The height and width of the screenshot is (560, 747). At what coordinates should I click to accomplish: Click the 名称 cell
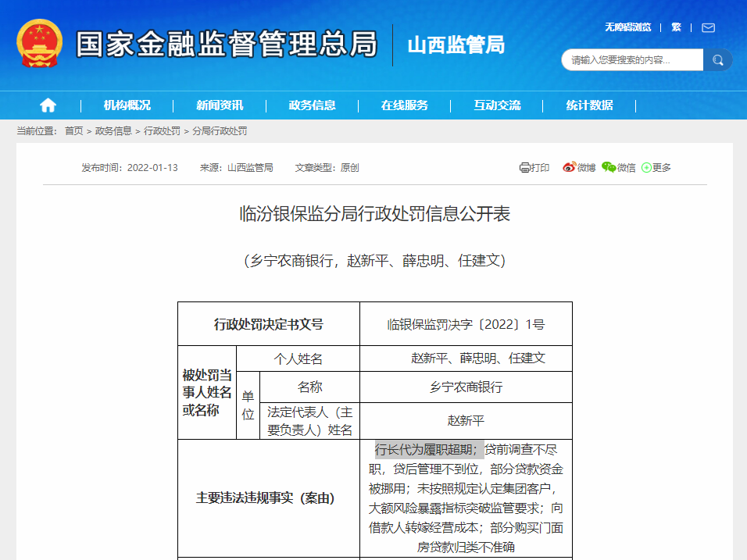(309, 387)
